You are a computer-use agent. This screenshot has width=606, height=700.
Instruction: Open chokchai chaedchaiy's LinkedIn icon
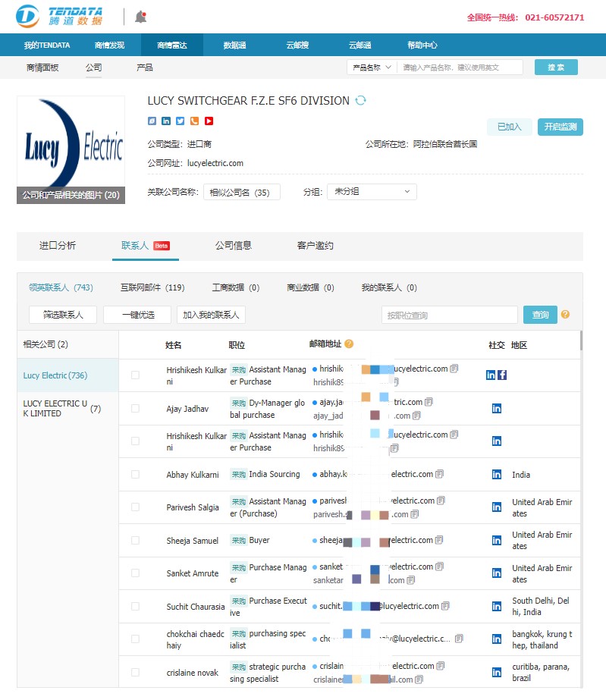coord(497,639)
